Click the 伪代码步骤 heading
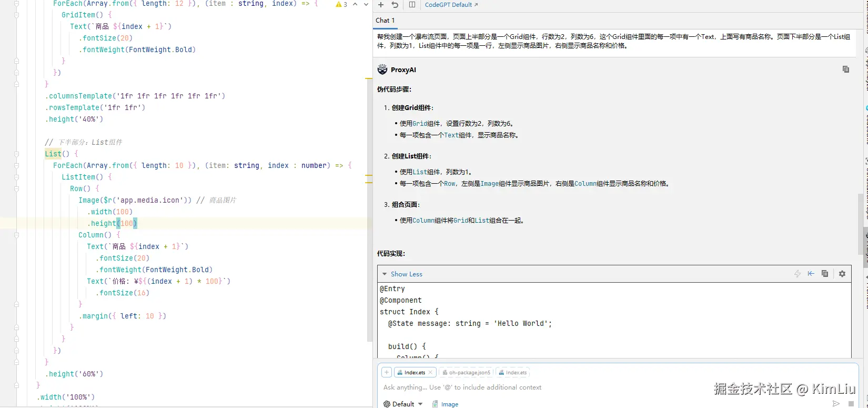The height and width of the screenshot is (408, 868). pyautogui.click(x=394, y=89)
